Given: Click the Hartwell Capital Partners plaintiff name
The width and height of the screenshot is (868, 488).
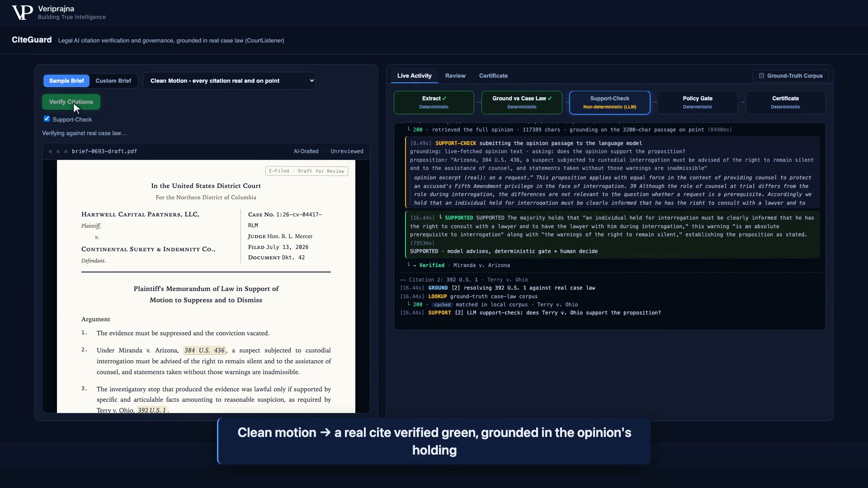Looking at the screenshot, I should tap(140, 214).
